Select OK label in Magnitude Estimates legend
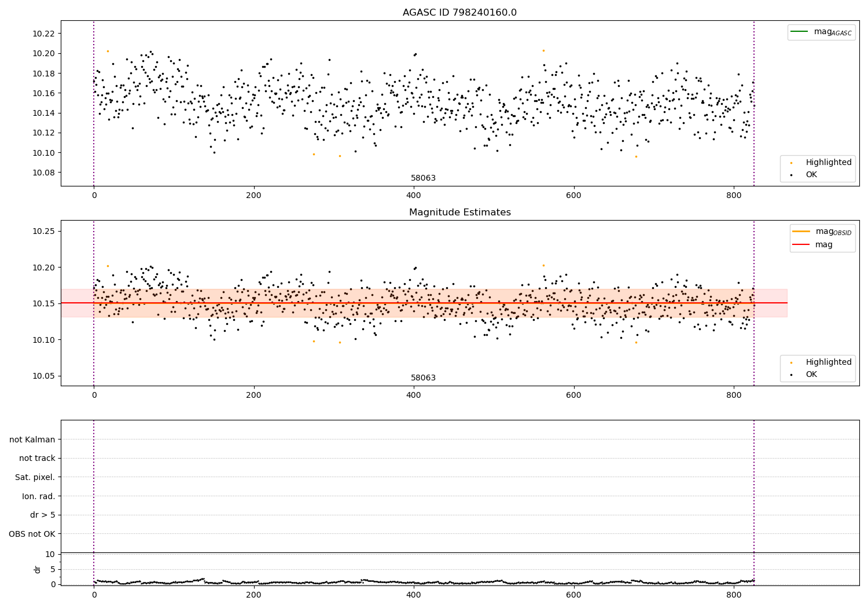868x608 pixels. (x=811, y=375)
